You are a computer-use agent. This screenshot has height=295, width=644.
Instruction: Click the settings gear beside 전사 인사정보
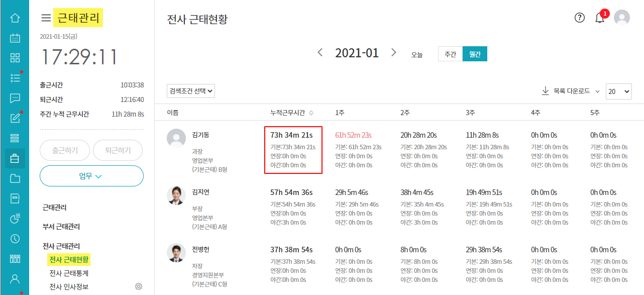pos(139,286)
